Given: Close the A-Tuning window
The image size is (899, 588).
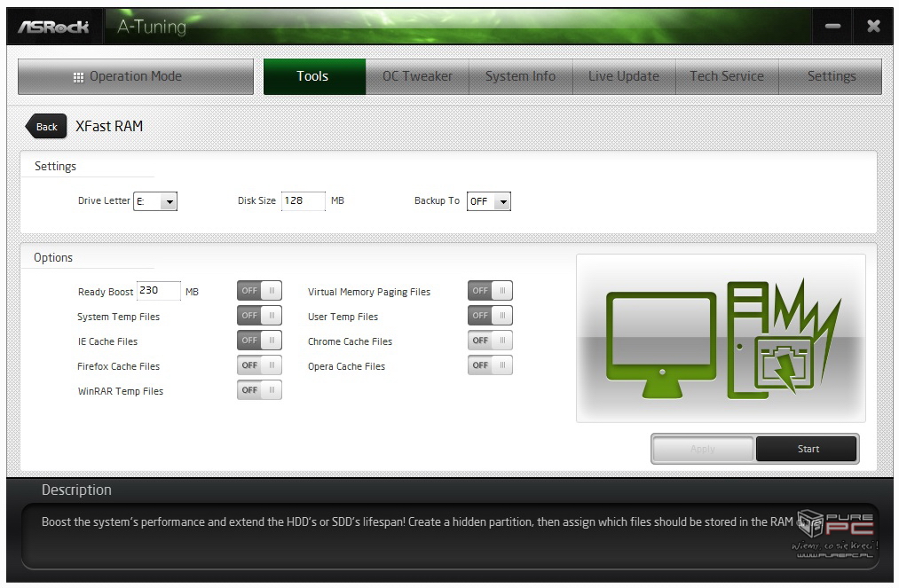Looking at the screenshot, I should pos(873,27).
